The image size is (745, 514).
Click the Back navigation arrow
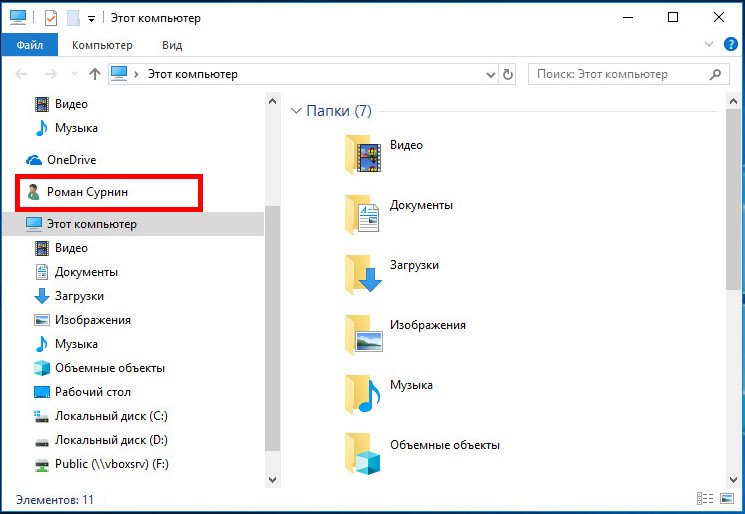pyautogui.click(x=21, y=74)
